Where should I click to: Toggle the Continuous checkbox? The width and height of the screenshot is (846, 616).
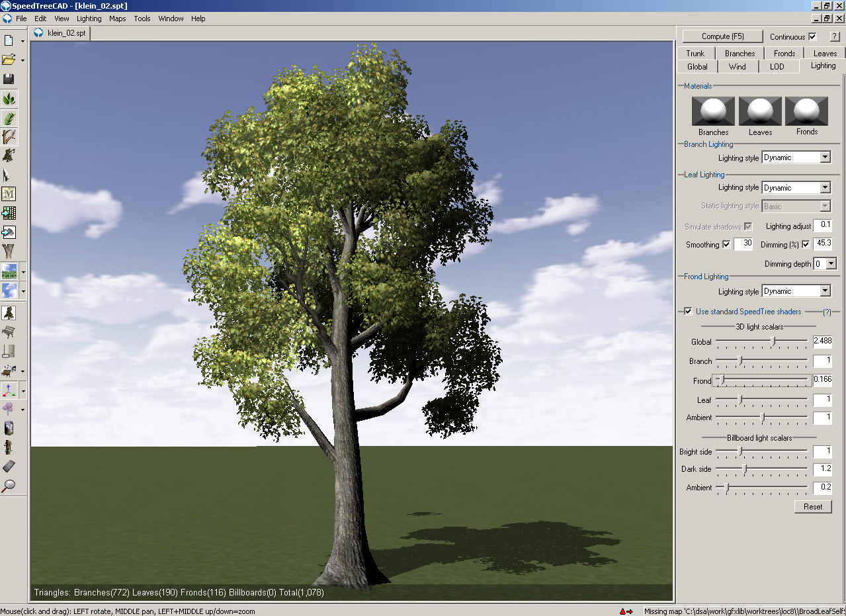tap(812, 36)
